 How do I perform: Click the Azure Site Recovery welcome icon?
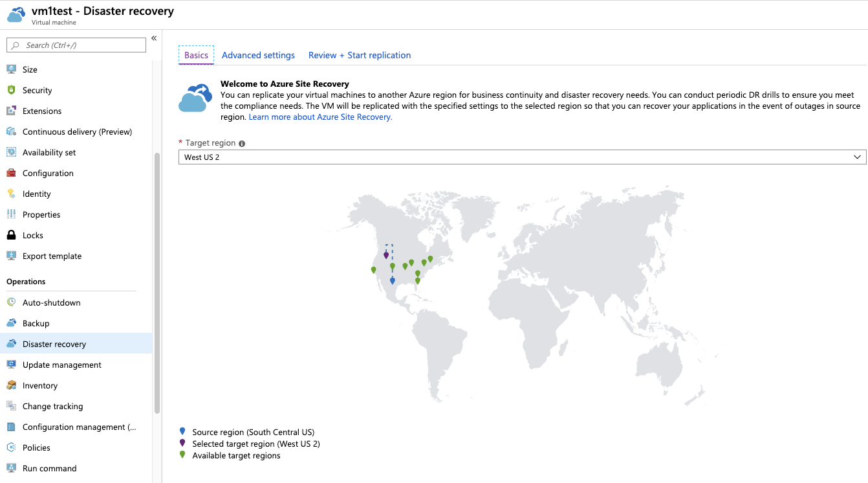195,98
